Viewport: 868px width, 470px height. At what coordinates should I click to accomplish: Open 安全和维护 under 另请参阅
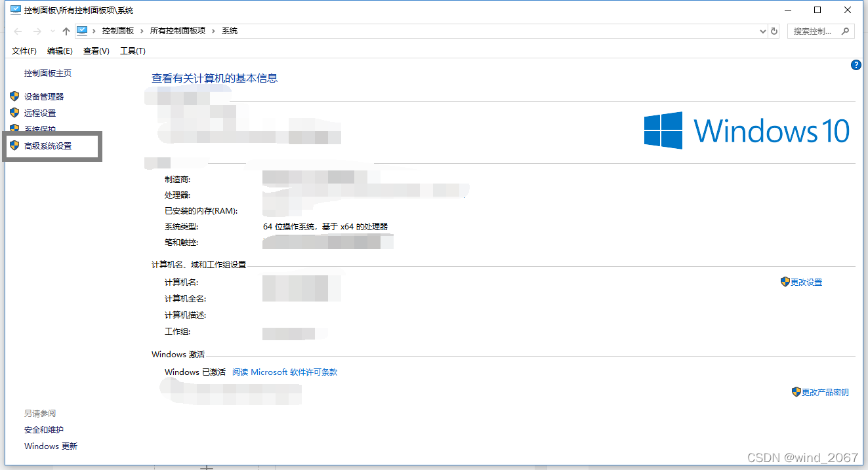click(x=44, y=430)
